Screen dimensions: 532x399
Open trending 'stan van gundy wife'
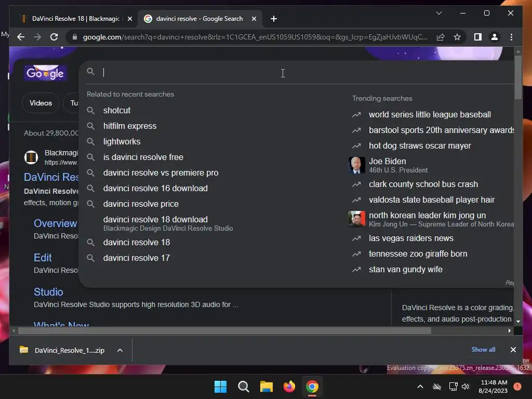point(405,270)
